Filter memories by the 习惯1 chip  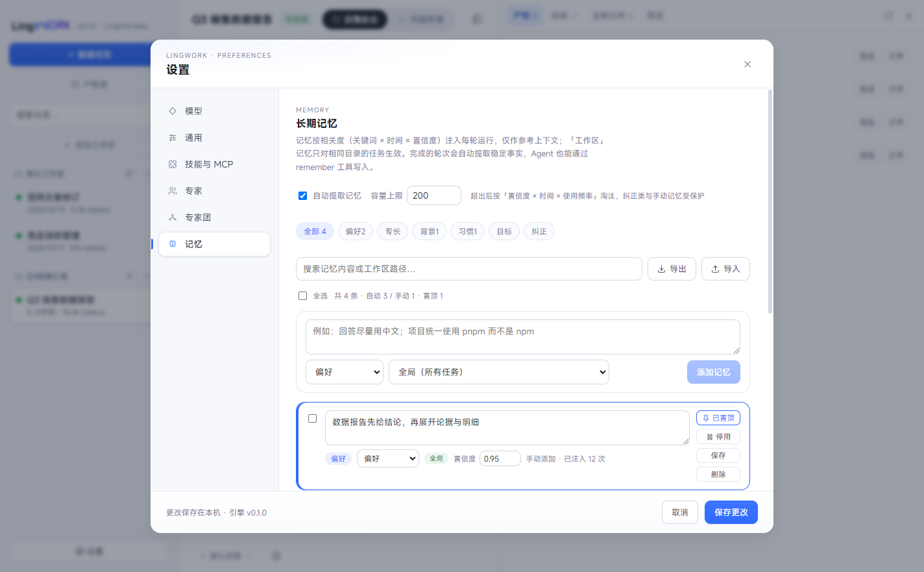click(468, 231)
